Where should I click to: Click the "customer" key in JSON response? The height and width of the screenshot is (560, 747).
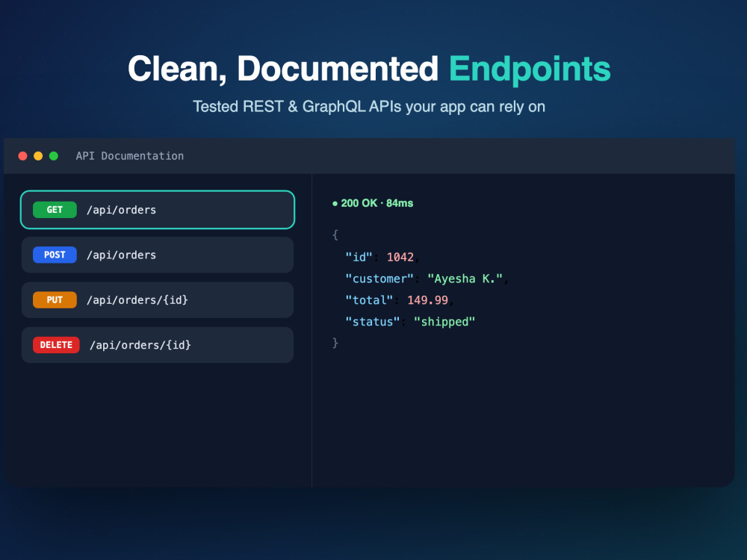click(x=379, y=279)
